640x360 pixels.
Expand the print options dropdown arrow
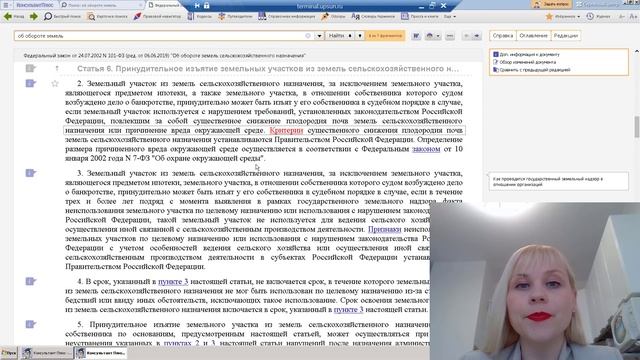438,36
